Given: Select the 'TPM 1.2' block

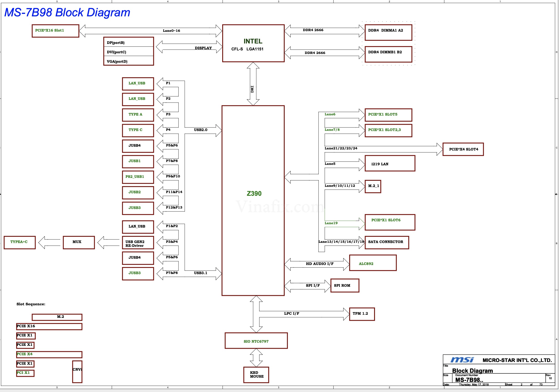Looking at the screenshot, I should (362, 314).
